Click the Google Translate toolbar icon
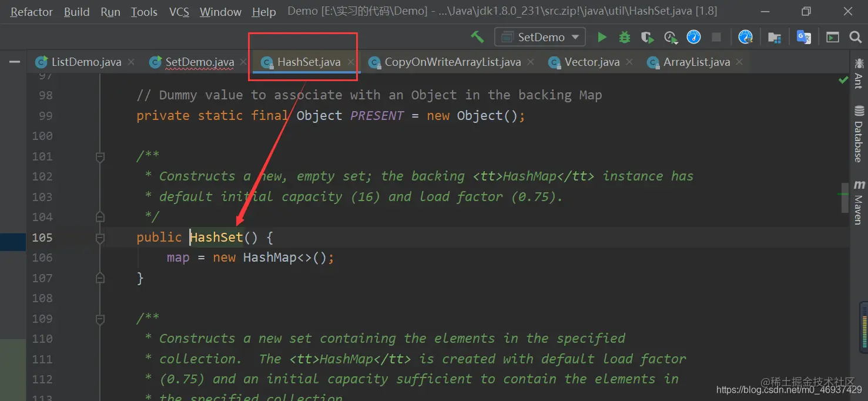 tap(803, 37)
